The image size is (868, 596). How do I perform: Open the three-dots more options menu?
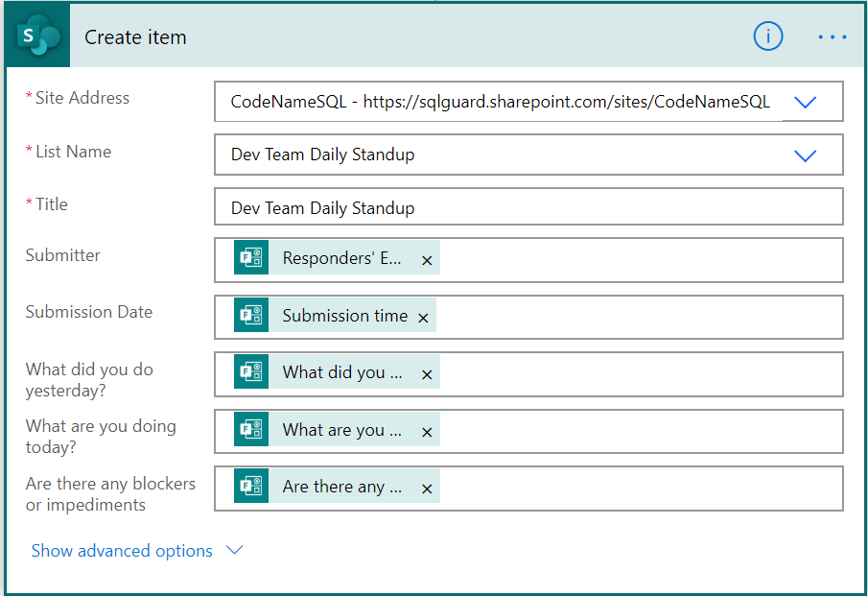(x=832, y=36)
